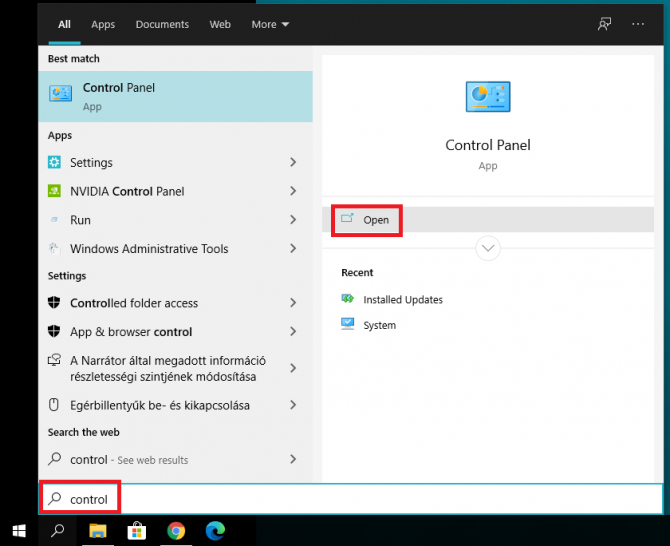Select 'A Narrátor által megadott információ' result
The height and width of the screenshot is (546, 670).
(x=175, y=368)
